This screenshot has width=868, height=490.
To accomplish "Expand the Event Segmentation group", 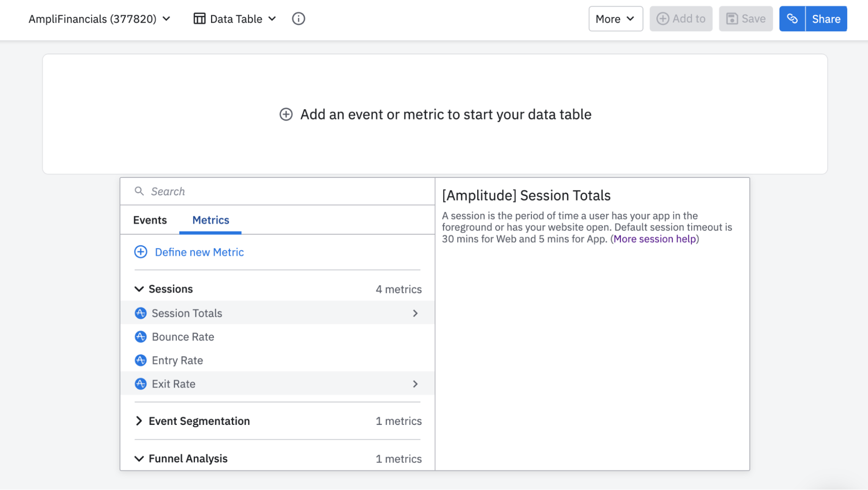I will [139, 421].
